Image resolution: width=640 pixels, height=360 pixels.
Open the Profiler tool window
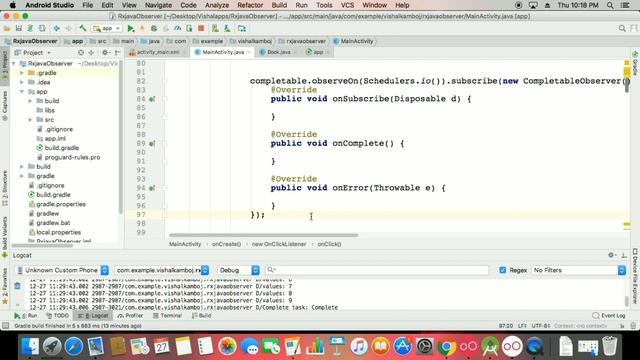point(130,316)
